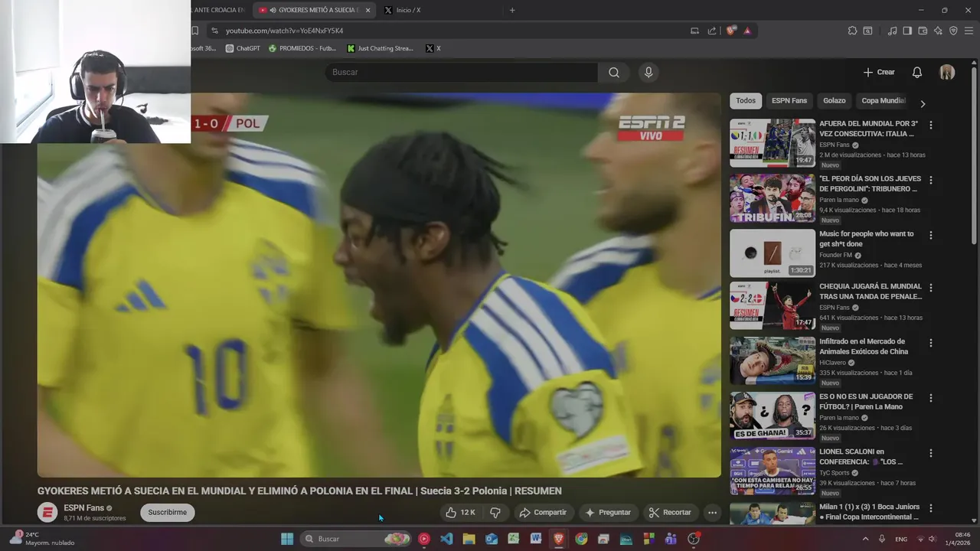Open Microsoft Word from taskbar
The image size is (980, 551).
536,539
